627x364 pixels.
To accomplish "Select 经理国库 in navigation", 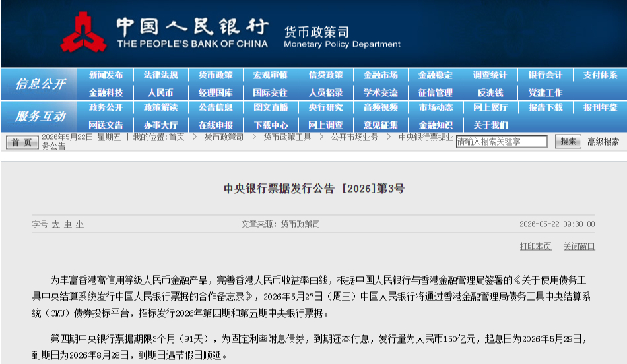I will point(216,93).
